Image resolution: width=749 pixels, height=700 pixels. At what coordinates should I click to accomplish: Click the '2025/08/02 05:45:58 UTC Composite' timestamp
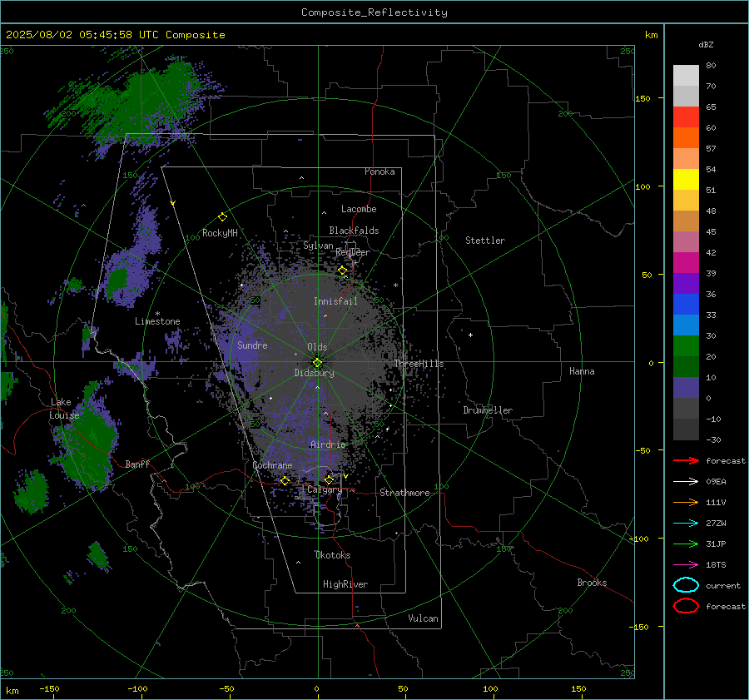coord(115,35)
